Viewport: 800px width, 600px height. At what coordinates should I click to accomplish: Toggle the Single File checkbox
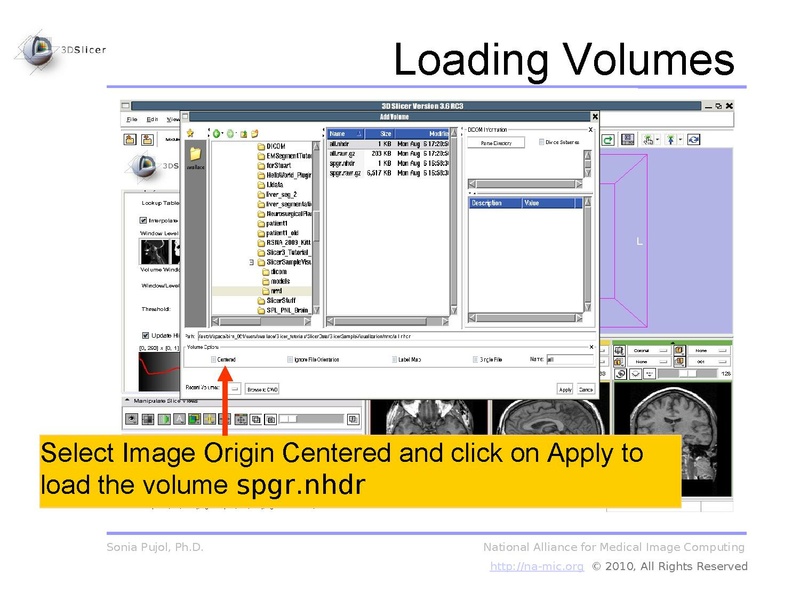[477, 359]
